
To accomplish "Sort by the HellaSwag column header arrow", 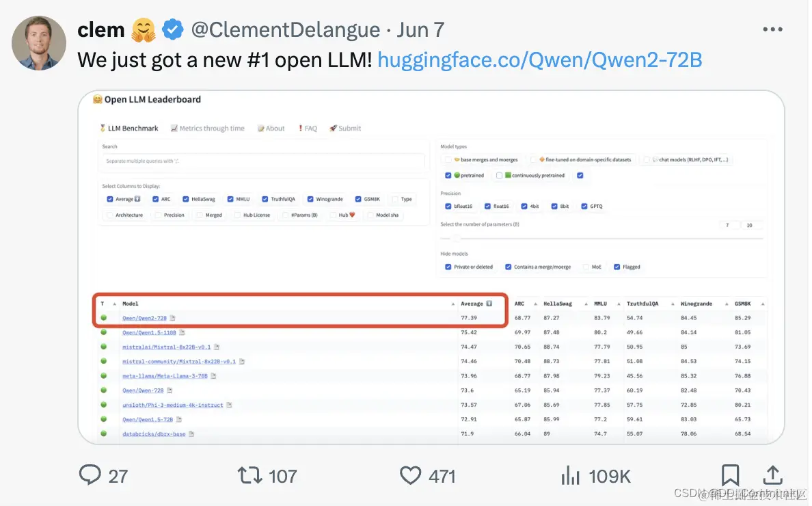I will (x=586, y=304).
